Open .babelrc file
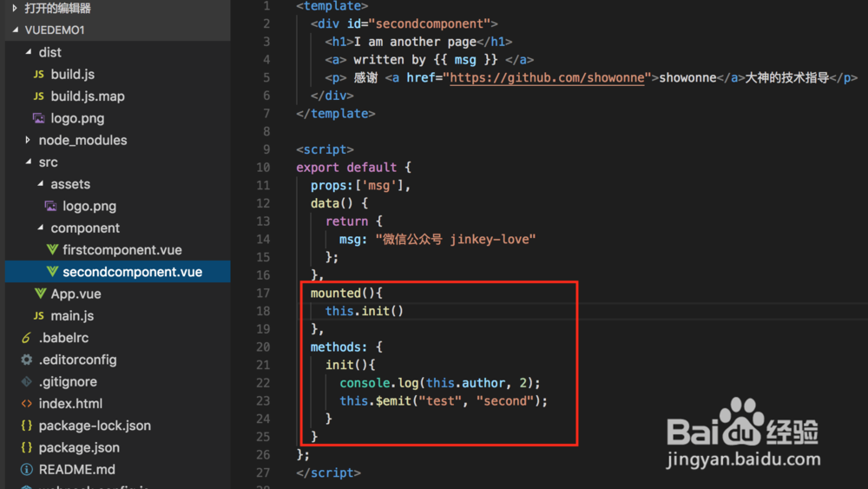The width and height of the screenshot is (868, 489). tap(63, 338)
